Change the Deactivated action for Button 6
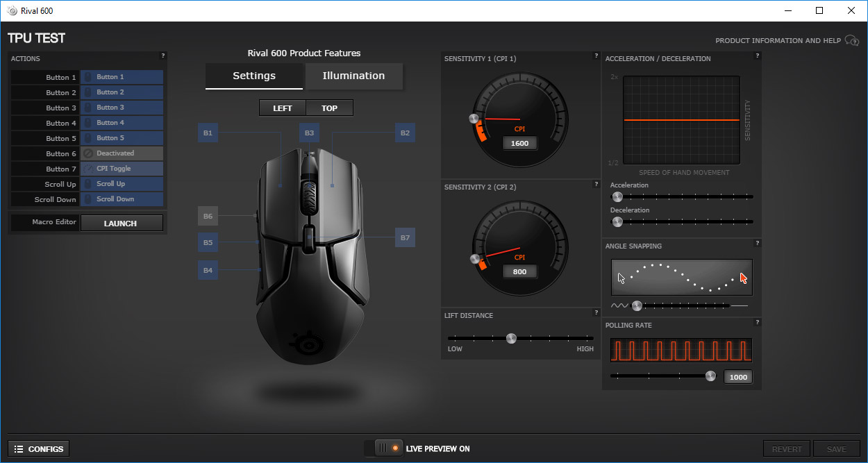This screenshot has height=463, width=868. (122, 153)
